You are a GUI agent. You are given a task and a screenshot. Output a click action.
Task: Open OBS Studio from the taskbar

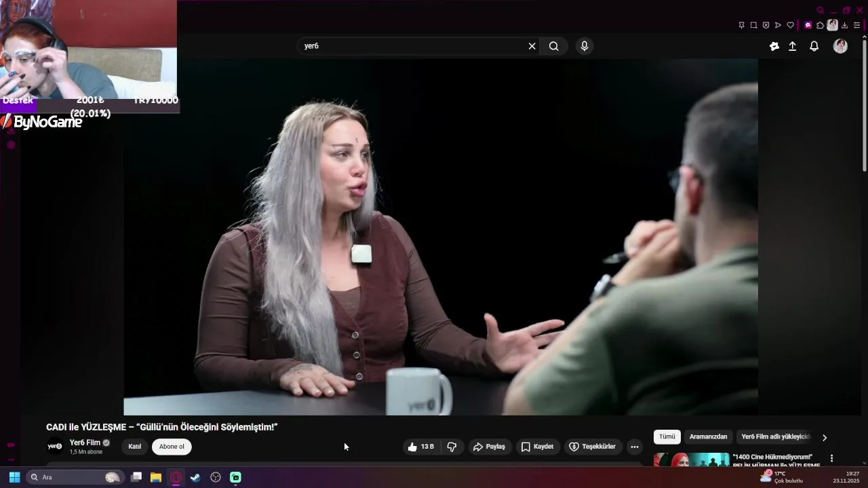(x=216, y=477)
